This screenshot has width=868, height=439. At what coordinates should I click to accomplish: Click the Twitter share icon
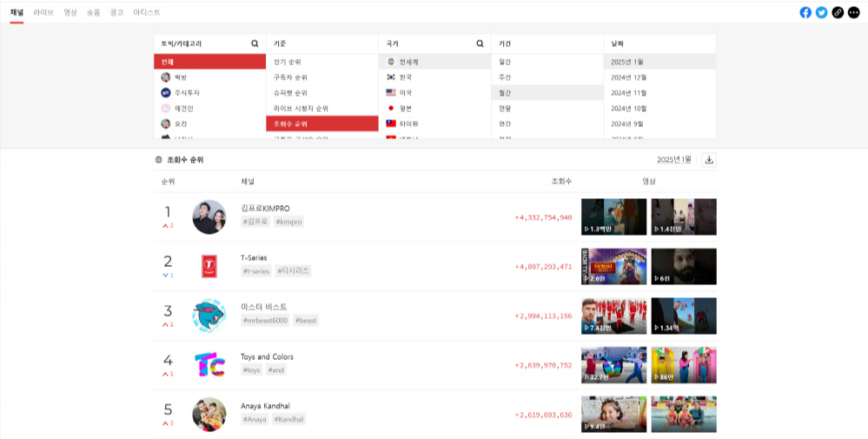tap(821, 12)
